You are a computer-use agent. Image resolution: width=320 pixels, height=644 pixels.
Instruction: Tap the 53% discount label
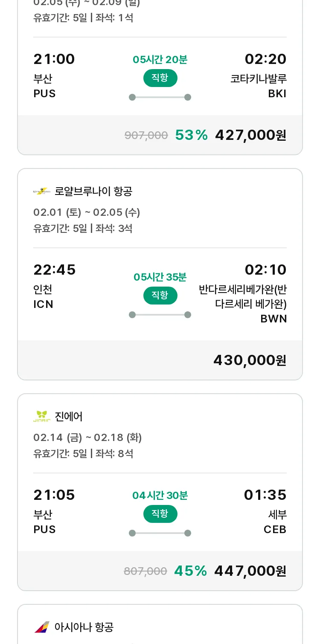(191, 135)
